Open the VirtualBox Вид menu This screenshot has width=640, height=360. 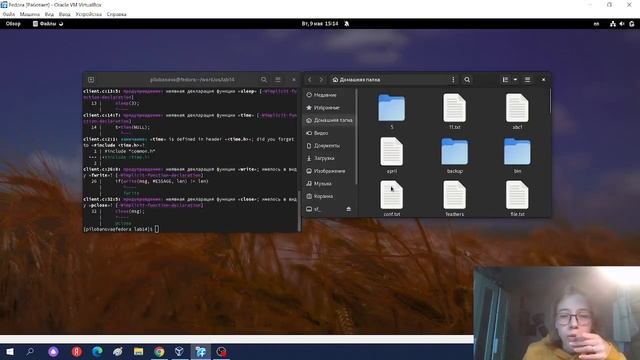pos(49,14)
